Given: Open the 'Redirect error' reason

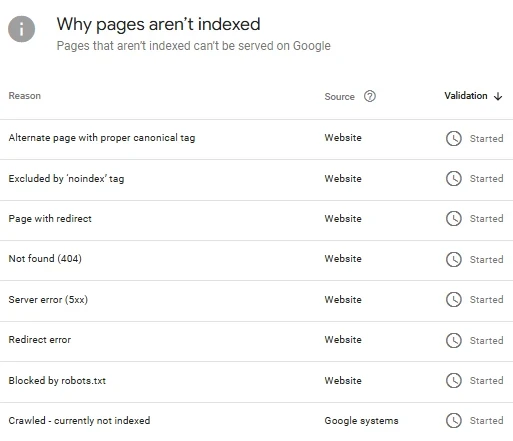Looking at the screenshot, I should [40, 340].
